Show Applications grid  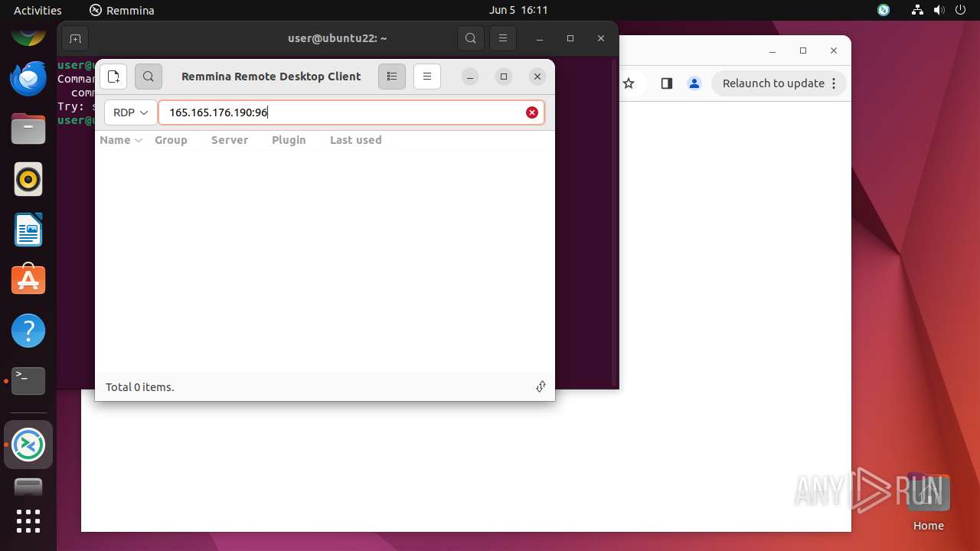coord(28,521)
